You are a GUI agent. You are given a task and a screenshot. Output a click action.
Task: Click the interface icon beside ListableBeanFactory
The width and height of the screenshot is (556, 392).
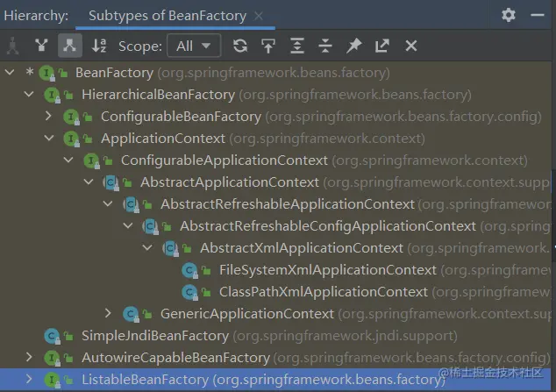click(x=52, y=380)
